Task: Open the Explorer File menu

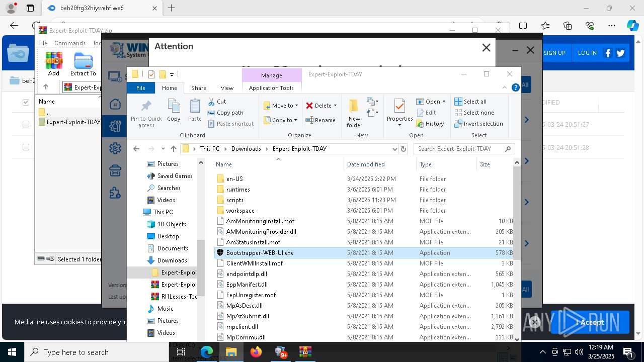Action: coord(141,88)
